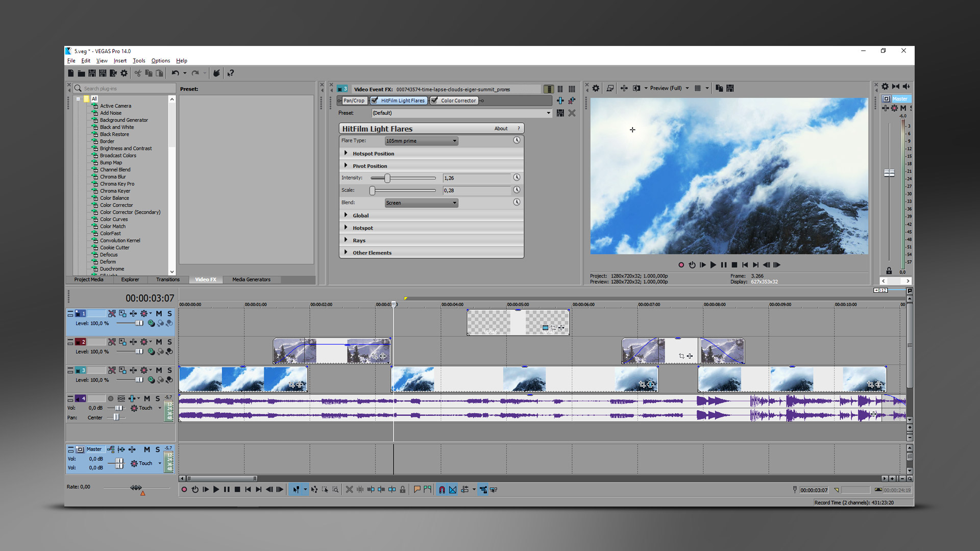Click the About button in HitFilm Light Flares
980x551 pixels.
click(501, 128)
